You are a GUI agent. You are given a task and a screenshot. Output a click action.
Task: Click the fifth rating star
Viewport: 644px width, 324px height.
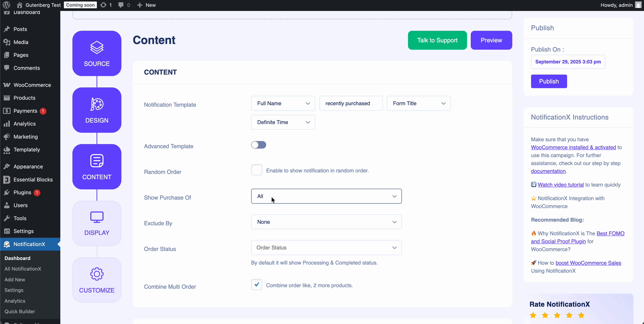click(x=581, y=315)
